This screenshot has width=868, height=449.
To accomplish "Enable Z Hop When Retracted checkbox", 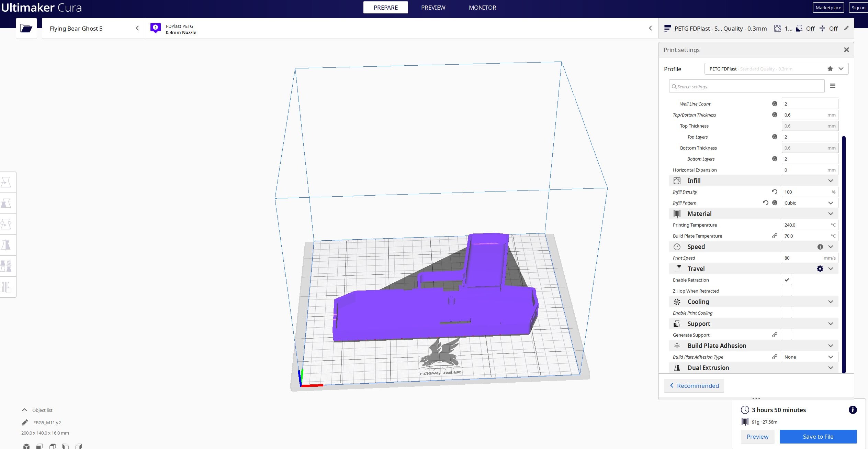I will [787, 291].
